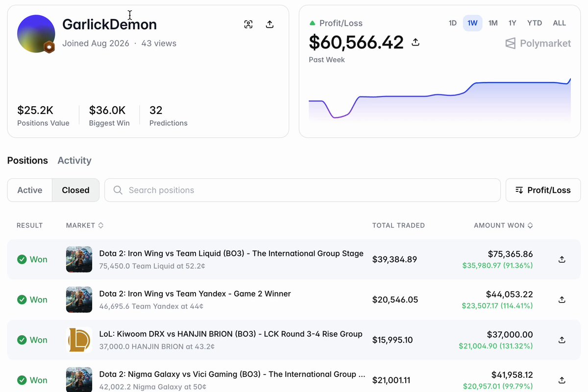This screenshot has height=392, width=588.
Task: Open the Iron Wing vs Team Liquid market
Action: (231, 254)
